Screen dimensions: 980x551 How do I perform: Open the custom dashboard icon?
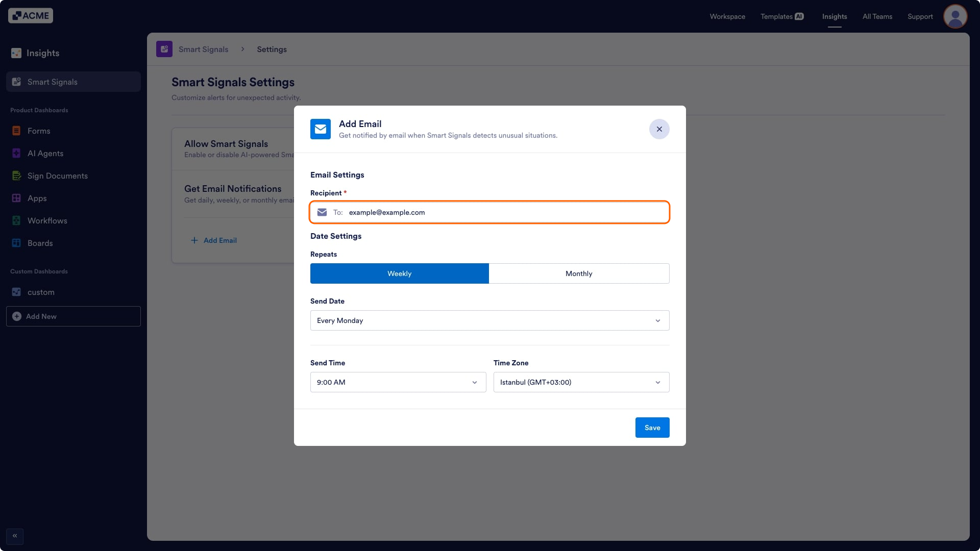click(16, 292)
